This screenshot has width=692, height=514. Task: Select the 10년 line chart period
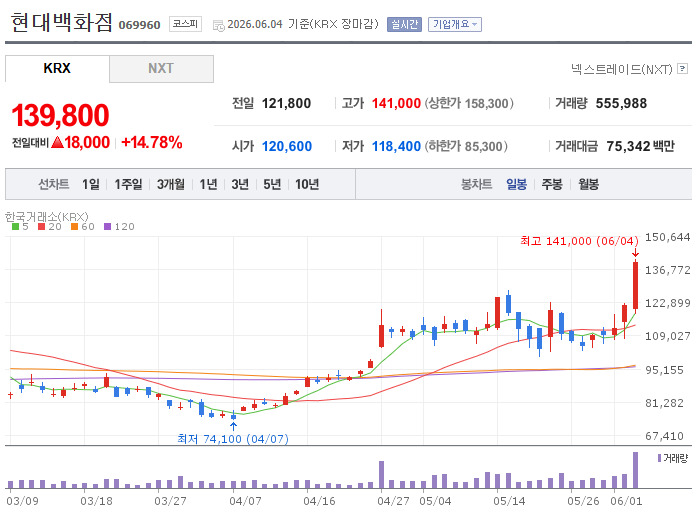tap(307, 184)
